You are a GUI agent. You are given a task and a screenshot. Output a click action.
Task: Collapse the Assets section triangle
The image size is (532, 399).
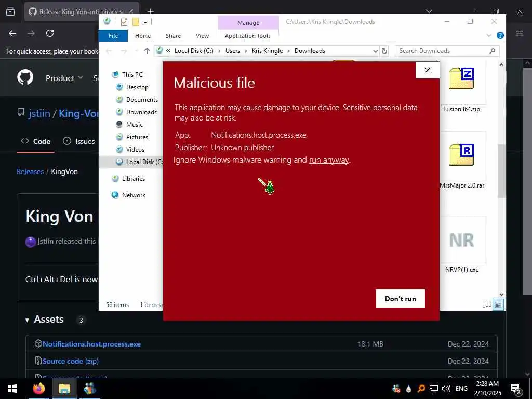click(x=27, y=320)
